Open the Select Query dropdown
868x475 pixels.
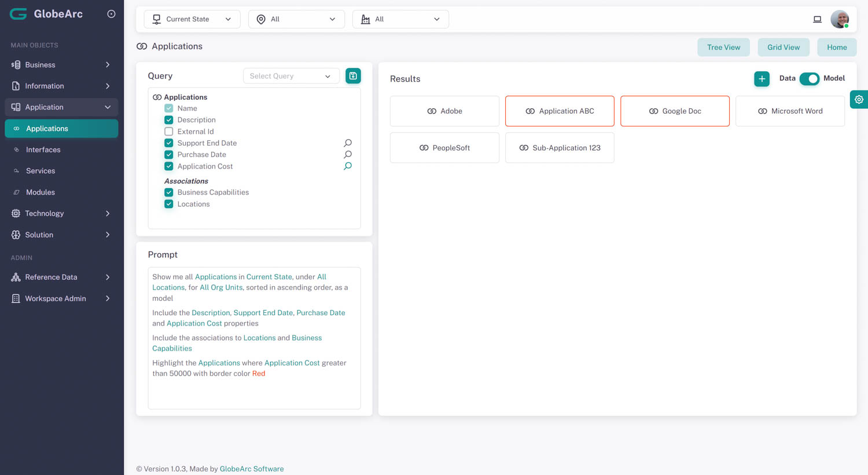(x=290, y=76)
